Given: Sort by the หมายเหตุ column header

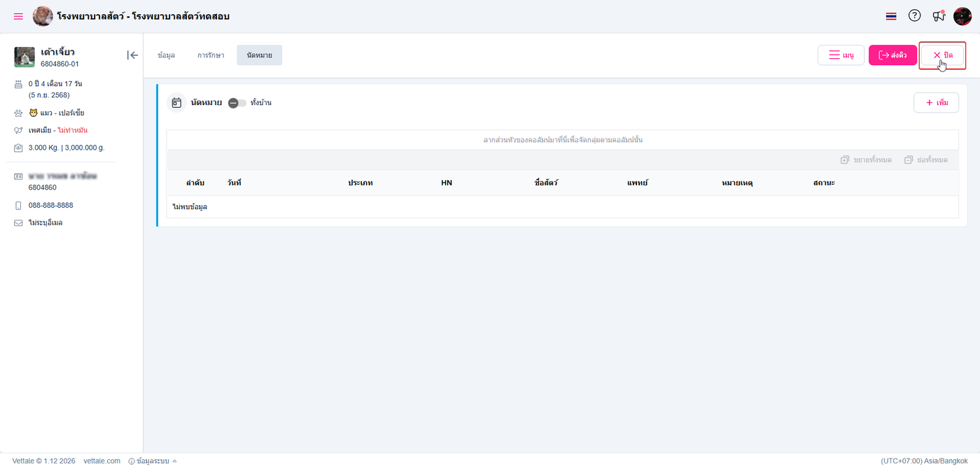Looking at the screenshot, I should [737, 183].
